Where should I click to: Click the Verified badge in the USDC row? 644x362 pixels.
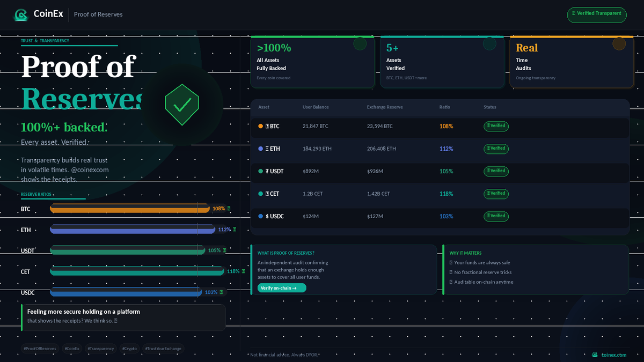[496, 216]
